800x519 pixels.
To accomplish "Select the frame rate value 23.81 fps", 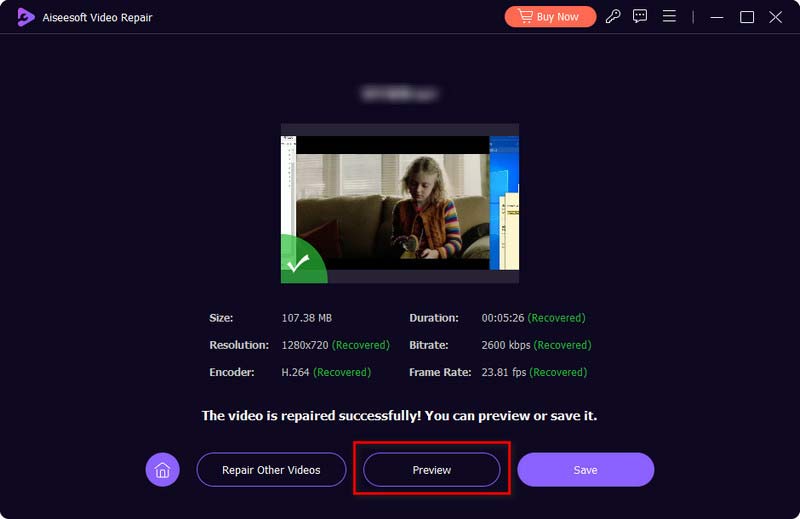I will tap(504, 372).
